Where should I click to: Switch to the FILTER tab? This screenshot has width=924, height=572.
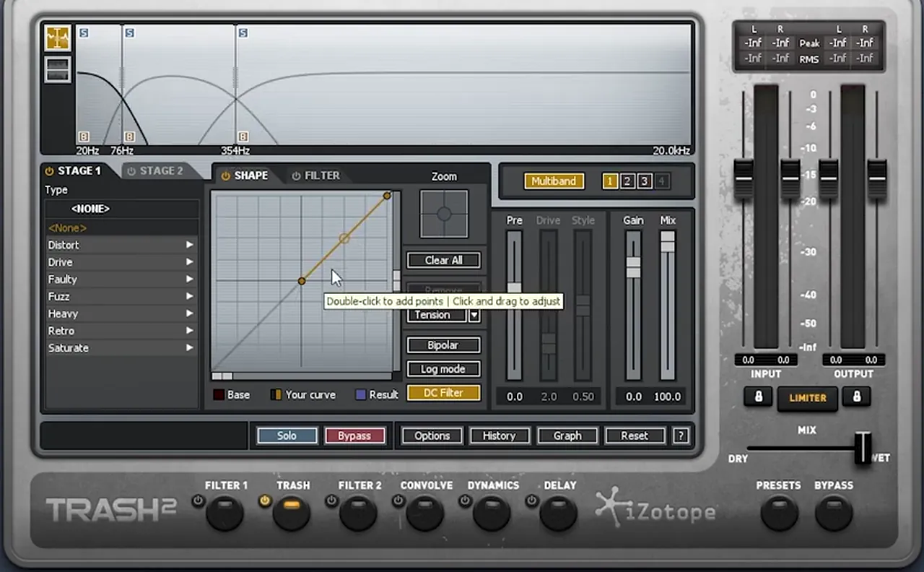point(315,175)
